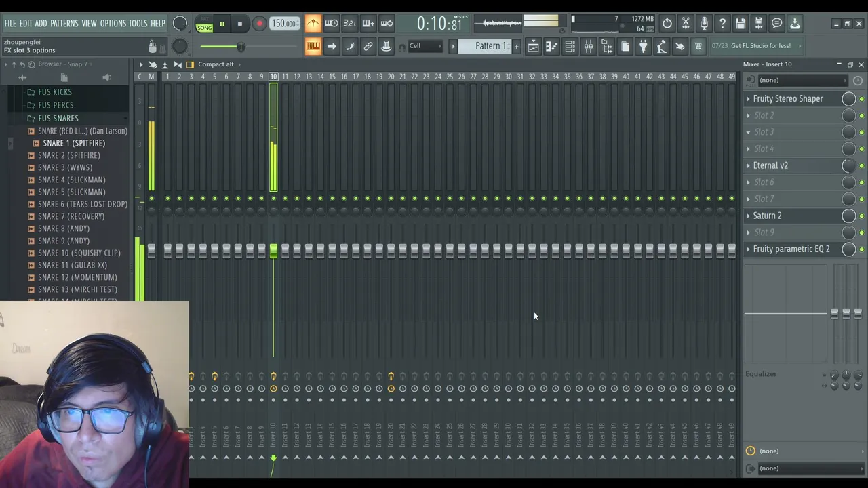This screenshot has height=488, width=868.
Task: Click the 150.000 tempo field
Action: tap(283, 24)
